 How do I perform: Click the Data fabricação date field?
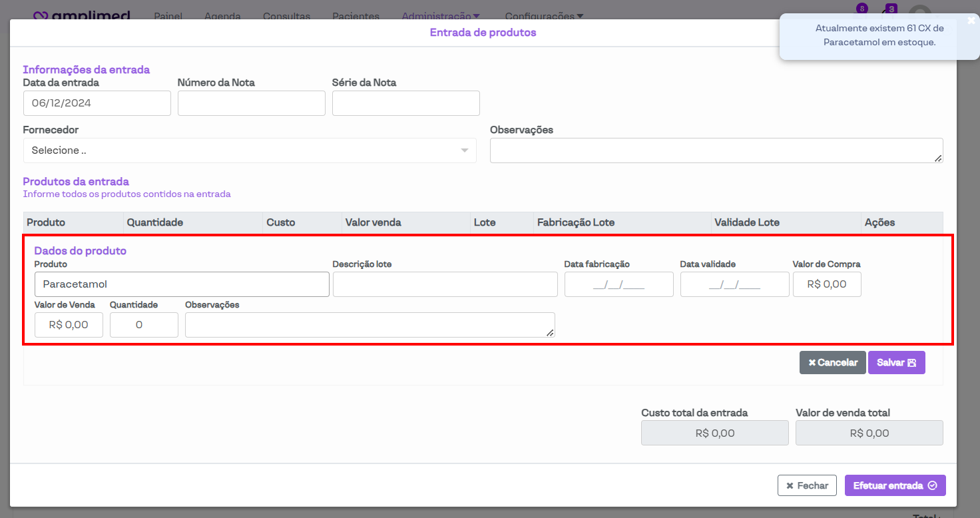(x=618, y=284)
